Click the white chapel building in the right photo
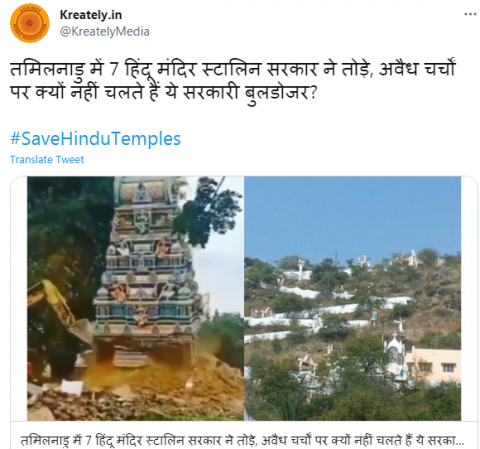Screen dimensions: 480x449 395,355
